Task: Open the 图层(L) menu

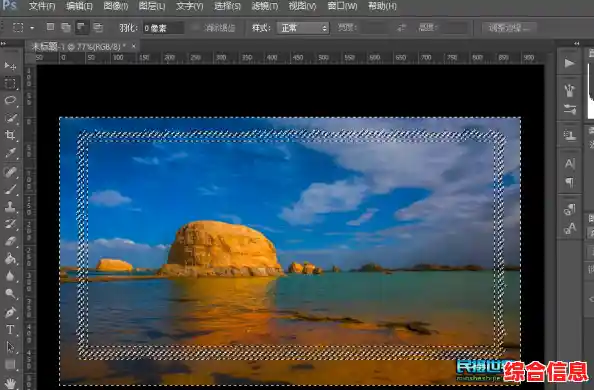Action: point(152,6)
